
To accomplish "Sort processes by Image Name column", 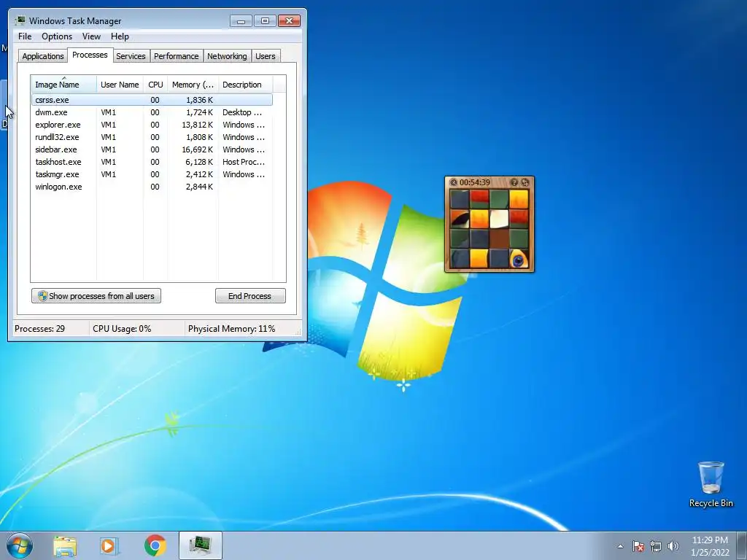I will 64,84.
